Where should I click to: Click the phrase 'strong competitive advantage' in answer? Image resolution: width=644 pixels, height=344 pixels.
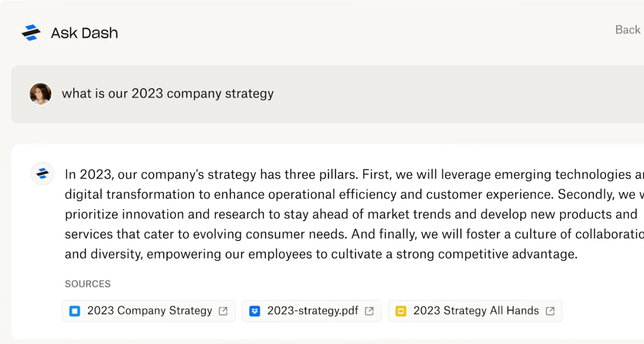(486, 254)
